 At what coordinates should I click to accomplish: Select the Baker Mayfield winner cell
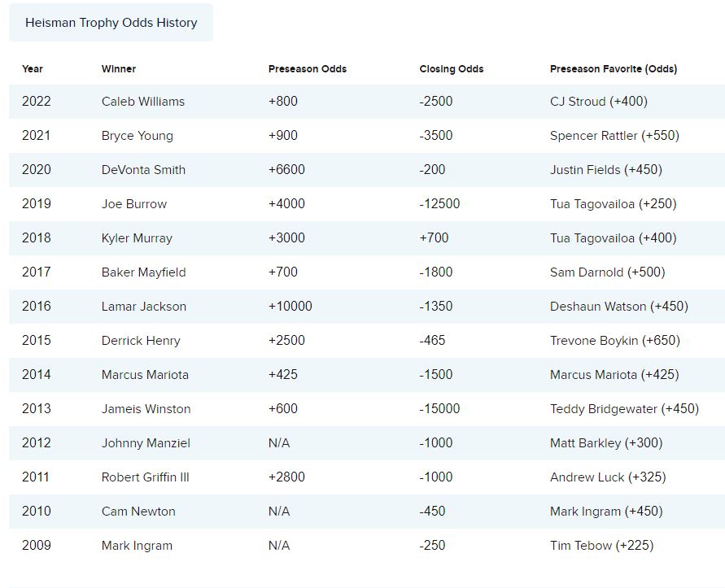click(x=144, y=272)
